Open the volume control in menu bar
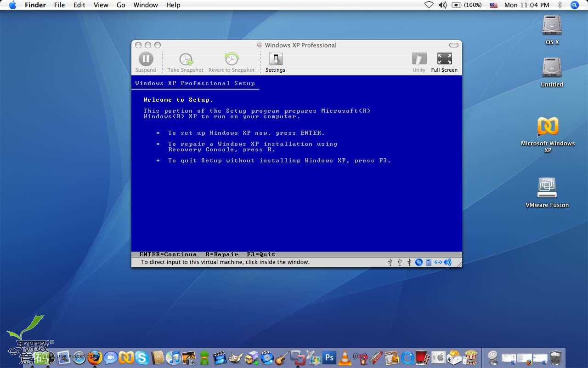 pyautogui.click(x=442, y=5)
